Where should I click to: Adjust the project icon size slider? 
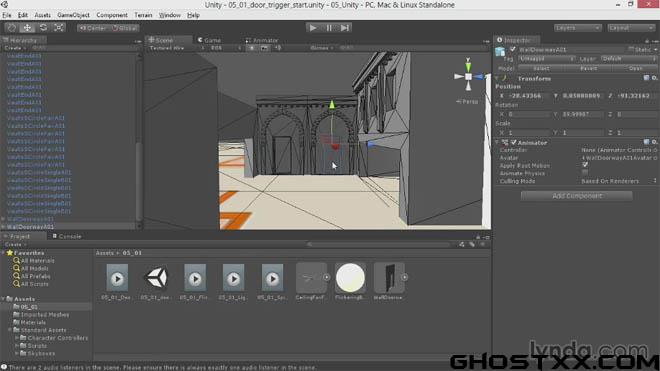(379, 244)
